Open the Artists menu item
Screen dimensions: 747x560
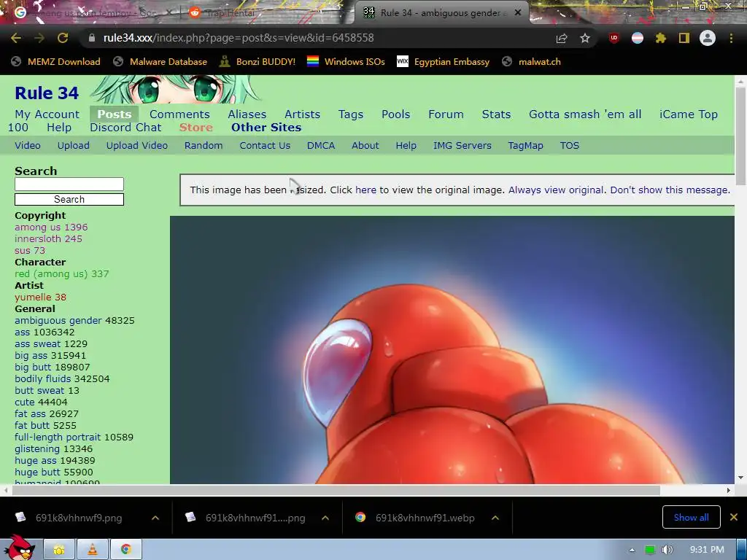[x=302, y=114]
